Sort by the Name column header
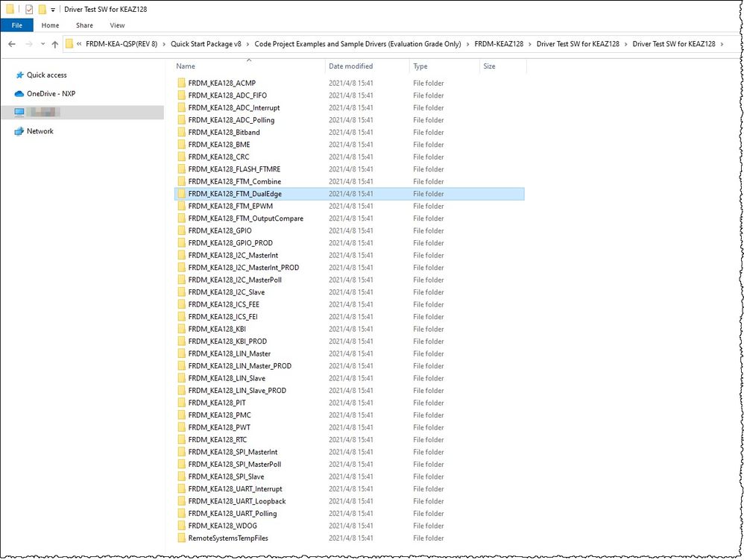Viewport: 744px width, 560px height. coord(186,66)
